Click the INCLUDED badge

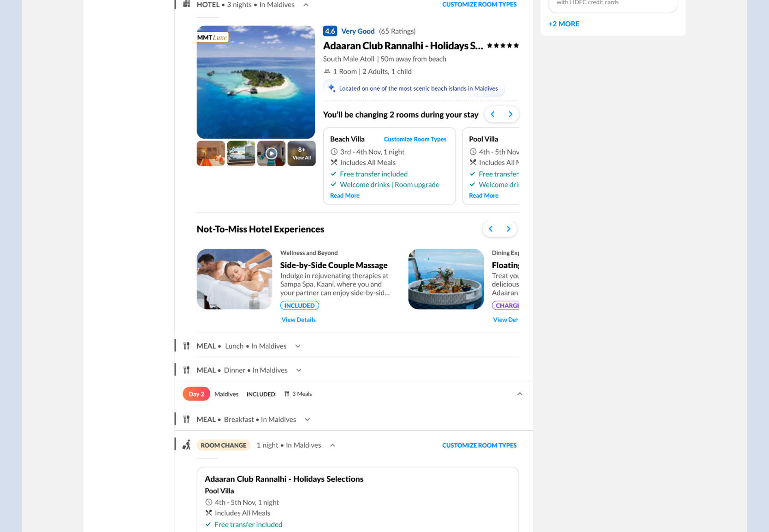[299, 305]
